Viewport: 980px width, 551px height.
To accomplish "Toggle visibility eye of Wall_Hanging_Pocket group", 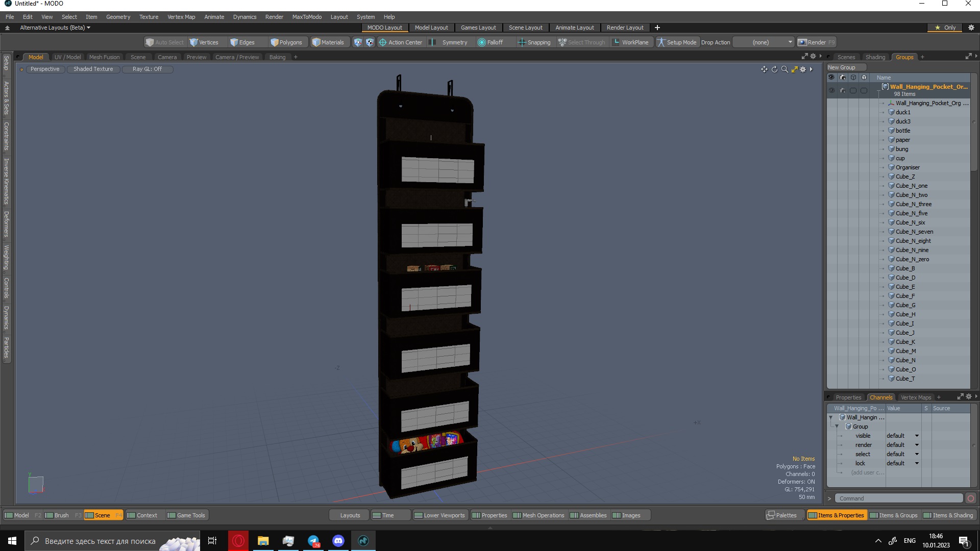I will tap(831, 90).
